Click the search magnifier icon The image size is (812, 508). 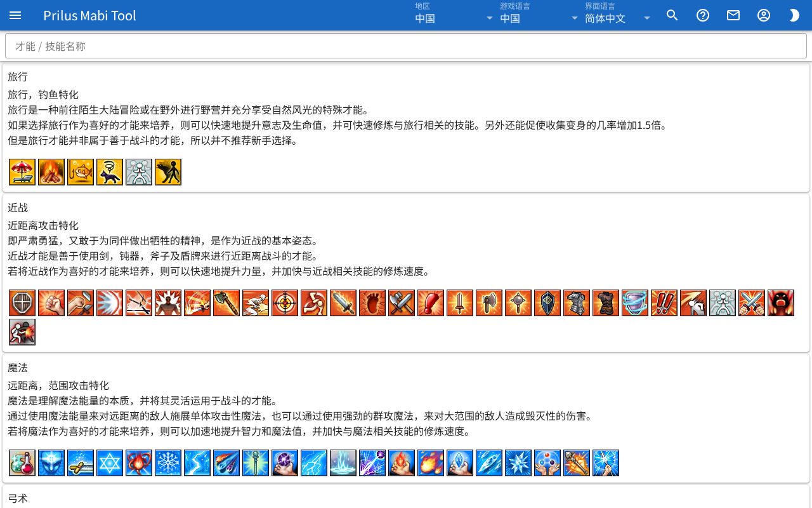(x=672, y=15)
